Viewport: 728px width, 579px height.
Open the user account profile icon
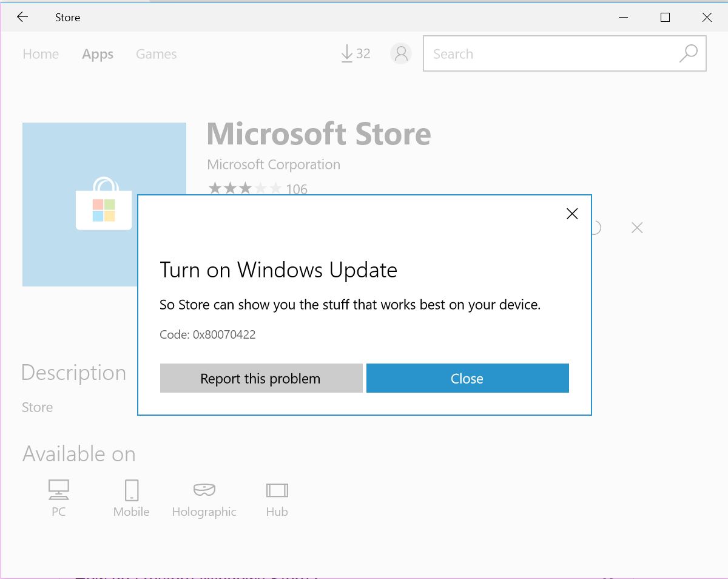(400, 54)
